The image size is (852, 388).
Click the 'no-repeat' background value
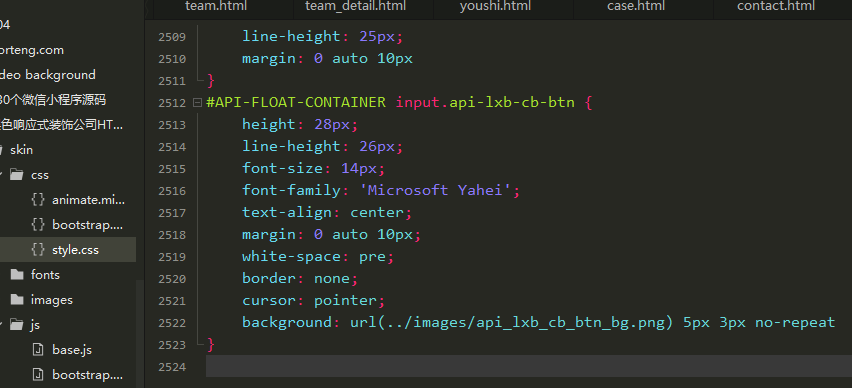point(795,322)
